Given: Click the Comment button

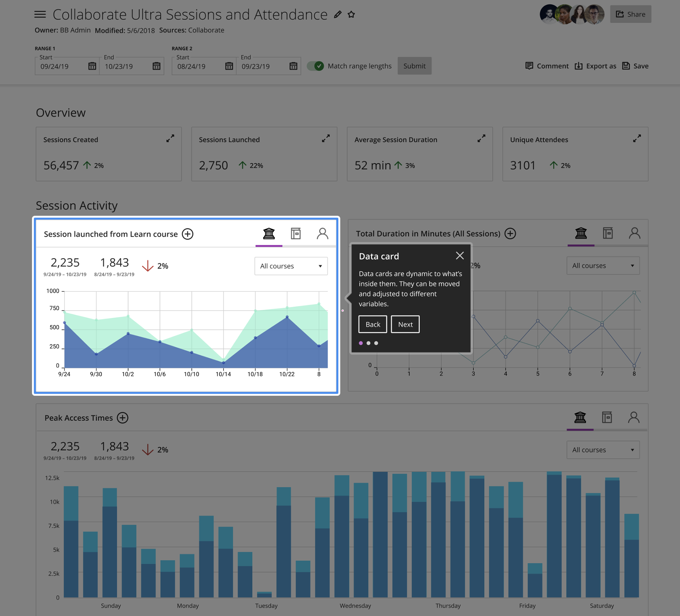Looking at the screenshot, I should (x=547, y=66).
